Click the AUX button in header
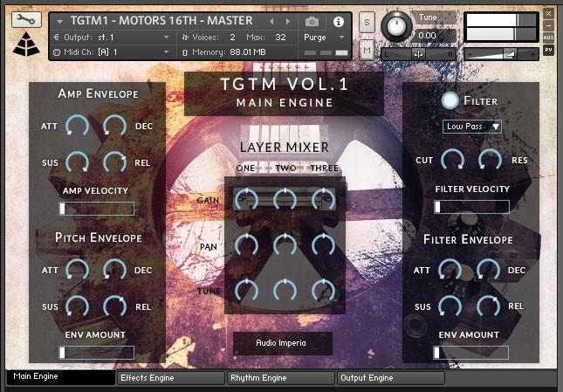This screenshot has height=392, width=563. [x=548, y=38]
